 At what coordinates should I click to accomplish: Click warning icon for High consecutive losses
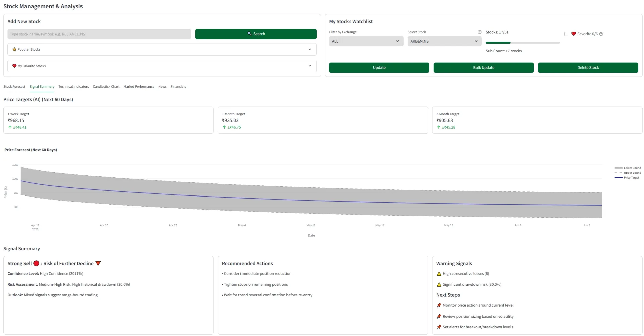439,274
